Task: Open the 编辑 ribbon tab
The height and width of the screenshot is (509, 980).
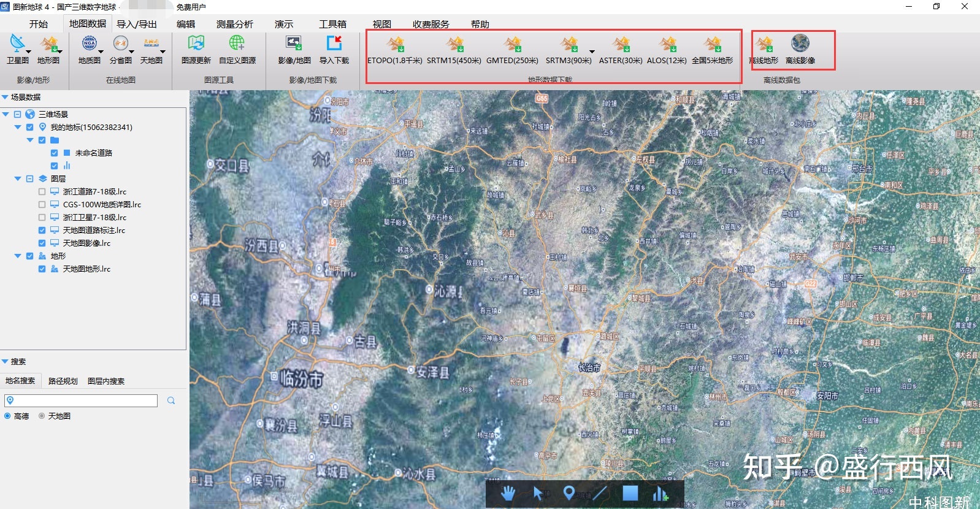Action: 186,24
